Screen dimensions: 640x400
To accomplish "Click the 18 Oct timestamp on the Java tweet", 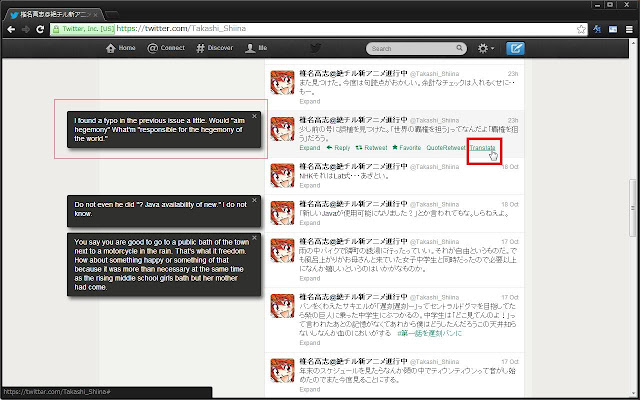I will pos(509,204).
